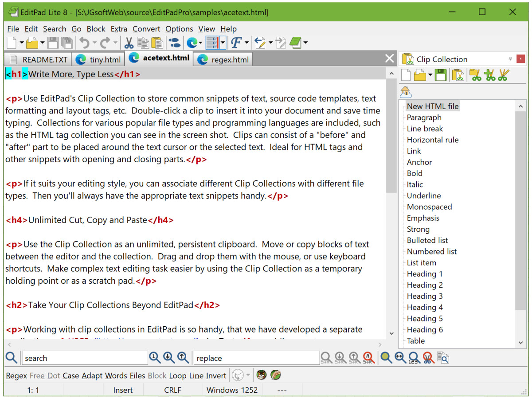Toggle the Words search option
Image resolution: width=532 pixels, height=399 pixels.
tap(116, 376)
